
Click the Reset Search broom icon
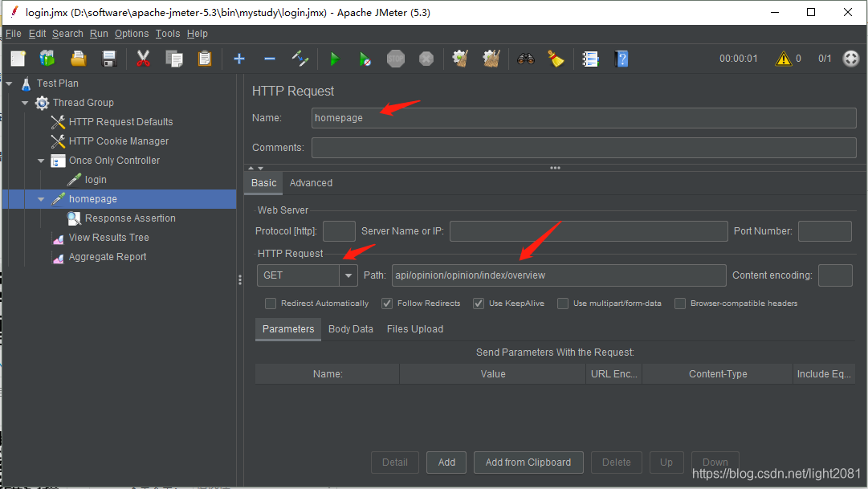coord(556,59)
